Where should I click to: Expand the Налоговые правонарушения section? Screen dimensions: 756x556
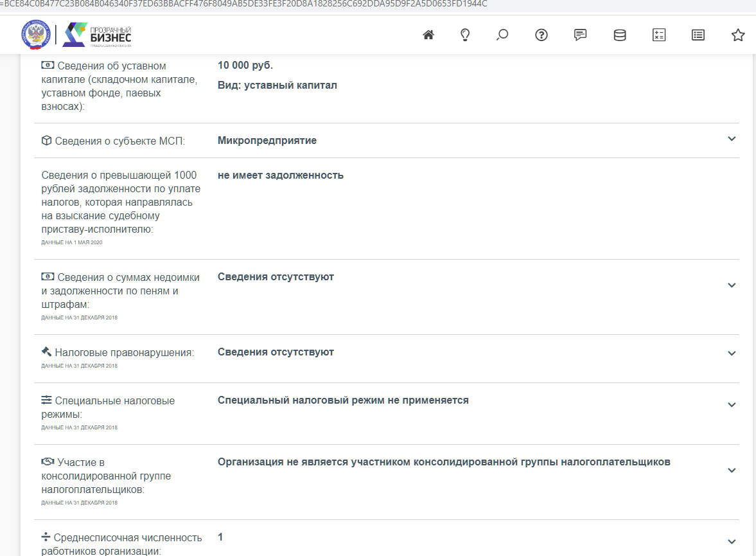(732, 354)
